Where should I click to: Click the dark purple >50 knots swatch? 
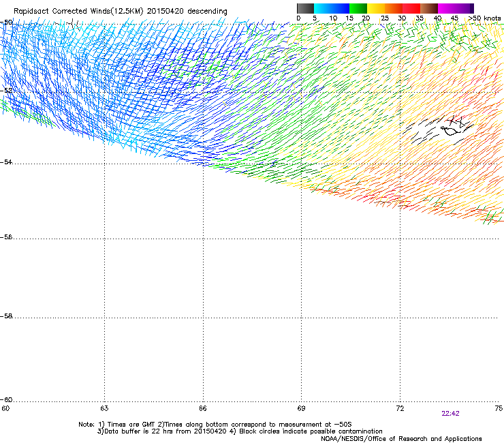coord(472,8)
